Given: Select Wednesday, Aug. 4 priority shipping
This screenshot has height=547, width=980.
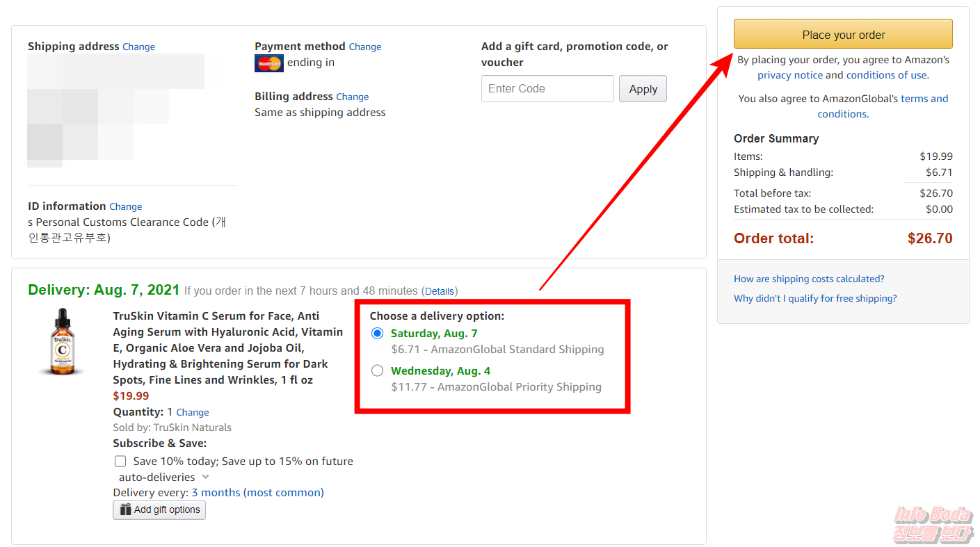Looking at the screenshot, I should pyautogui.click(x=377, y=371).
